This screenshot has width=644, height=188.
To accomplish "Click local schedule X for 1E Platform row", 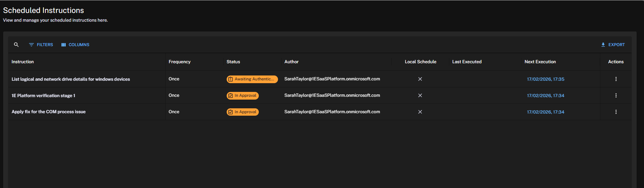I will click(420, 95).
